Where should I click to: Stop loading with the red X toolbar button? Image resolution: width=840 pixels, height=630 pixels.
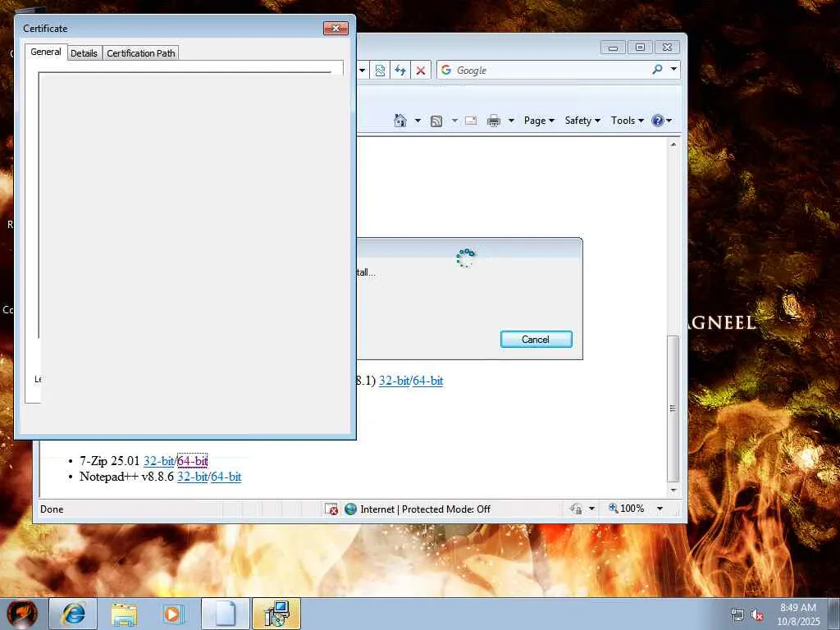421,71
